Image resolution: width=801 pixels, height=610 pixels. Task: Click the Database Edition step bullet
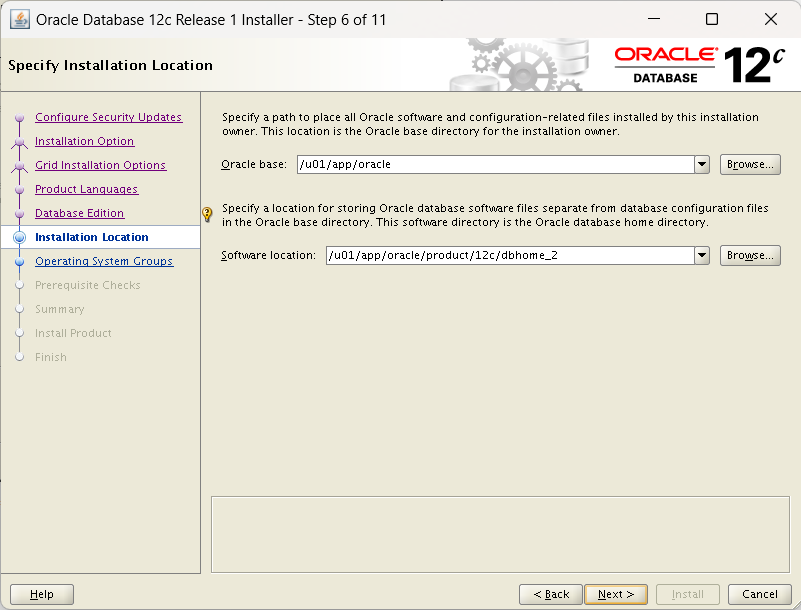[19, 214]
